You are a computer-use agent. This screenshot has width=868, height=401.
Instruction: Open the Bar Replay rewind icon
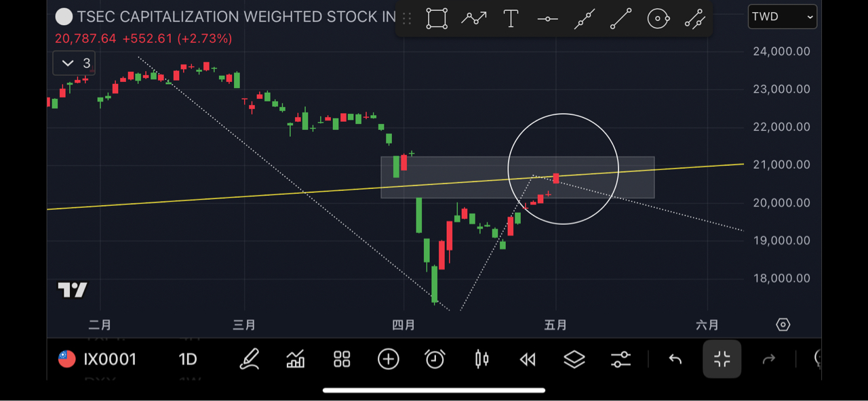coord(528,359)
